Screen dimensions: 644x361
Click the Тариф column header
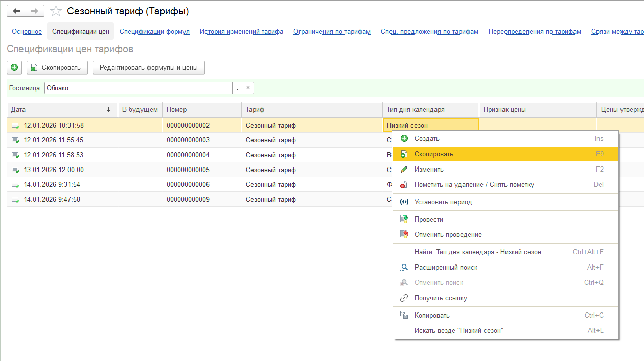pos(312,110)
